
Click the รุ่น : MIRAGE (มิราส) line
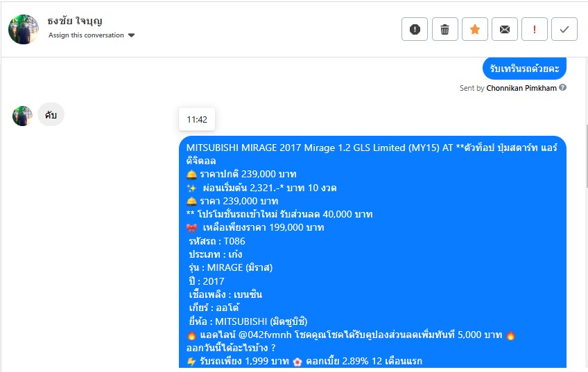click(x=231, y=267)
